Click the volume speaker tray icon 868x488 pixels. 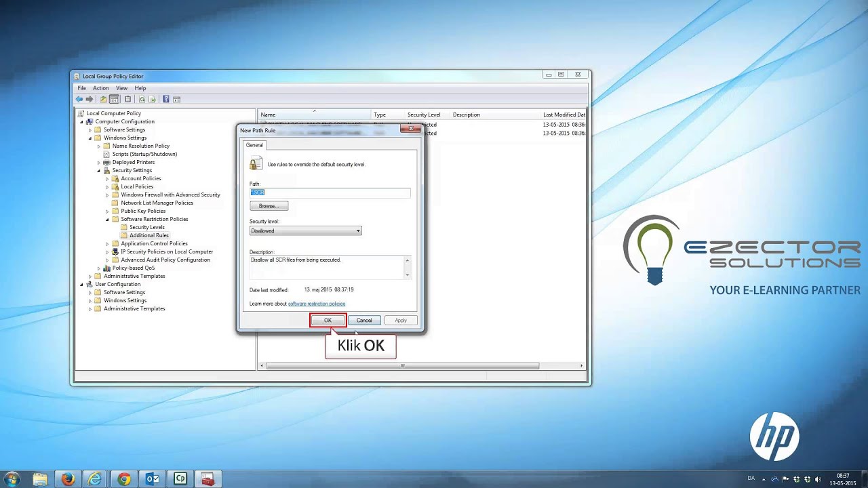(818, 479)
